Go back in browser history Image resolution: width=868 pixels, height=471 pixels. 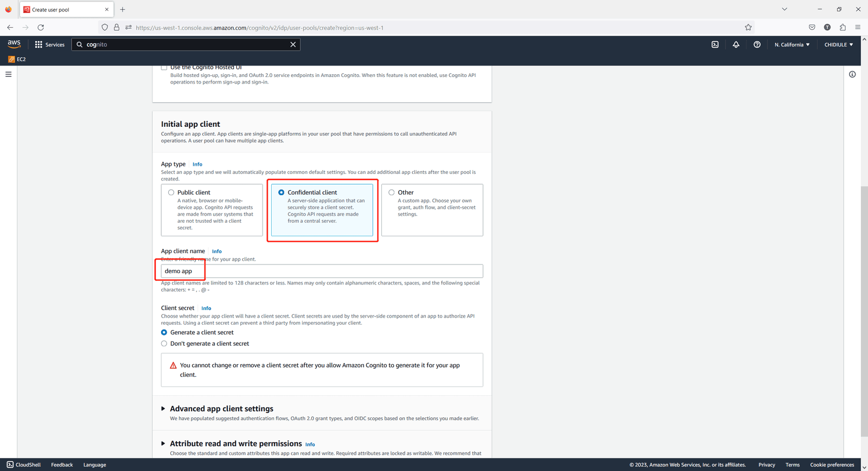tap(10, 27)
